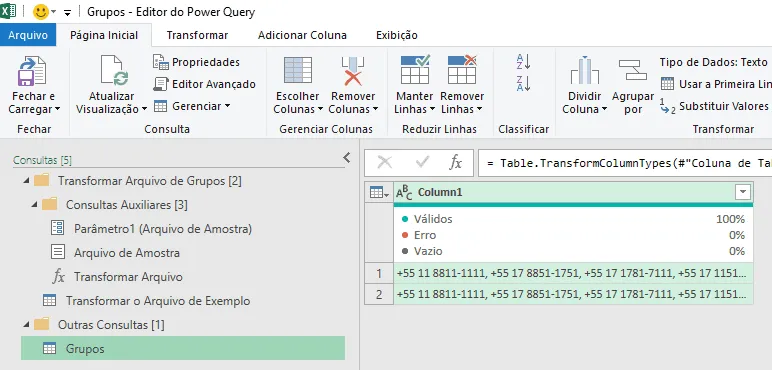This screenshot has height=370, width=772.
Task: Collapse the Consultas pane with the chevron
Action: [347, 157]
